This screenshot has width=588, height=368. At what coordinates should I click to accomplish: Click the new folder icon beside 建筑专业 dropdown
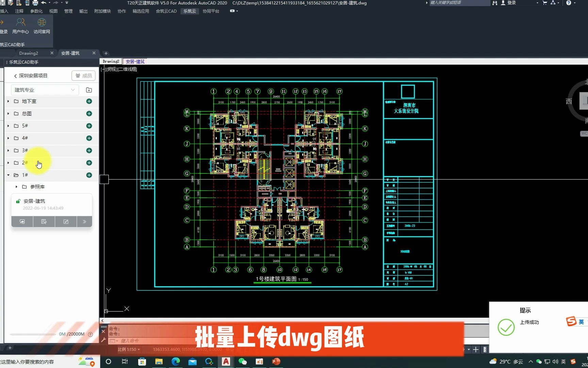coord(89,90)
